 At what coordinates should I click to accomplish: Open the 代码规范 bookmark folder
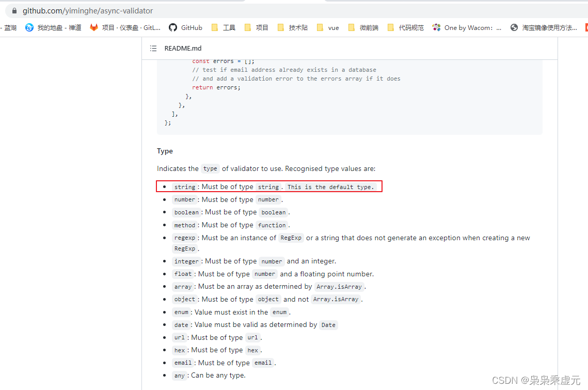point(406,27)
